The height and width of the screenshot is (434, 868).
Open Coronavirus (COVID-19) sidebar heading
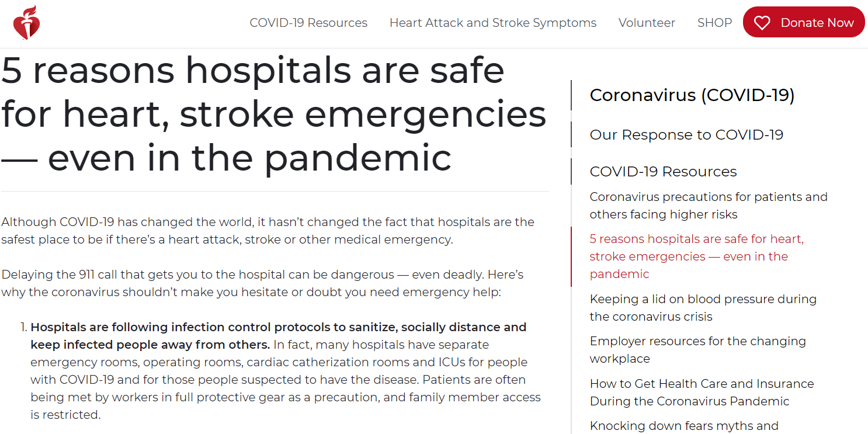tap(692, 95)
